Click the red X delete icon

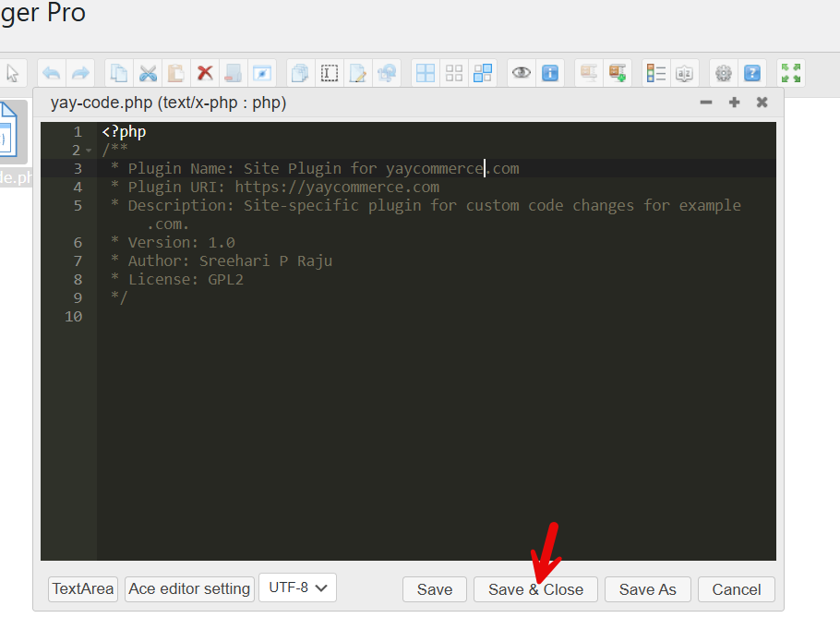coord(205,73)
